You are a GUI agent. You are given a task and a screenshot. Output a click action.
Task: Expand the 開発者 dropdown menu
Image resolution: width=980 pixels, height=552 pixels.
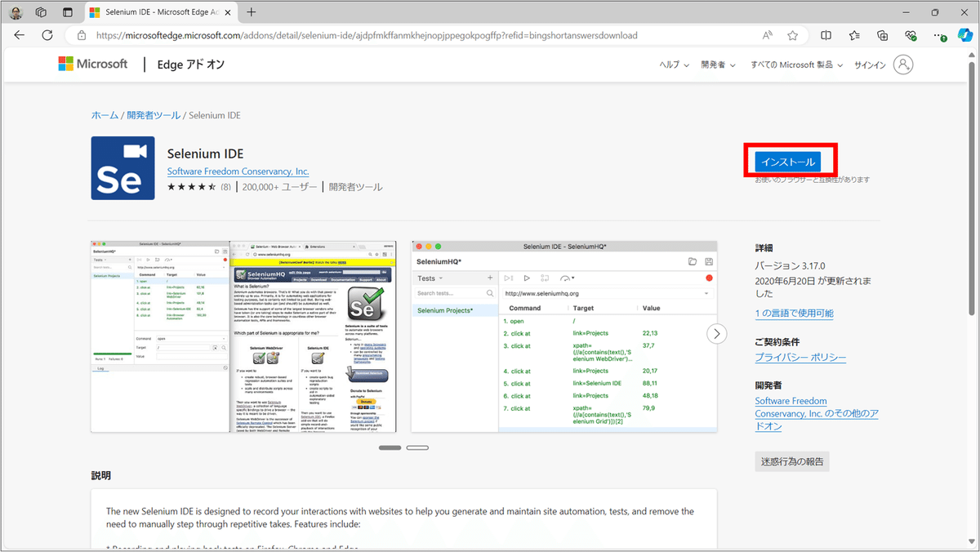tap(718, 65)
